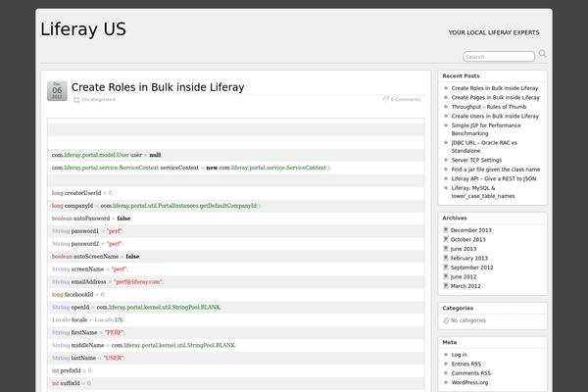588x392 pixels.
Task: Open the March 2012 archive
Action: tap(465, 286)
